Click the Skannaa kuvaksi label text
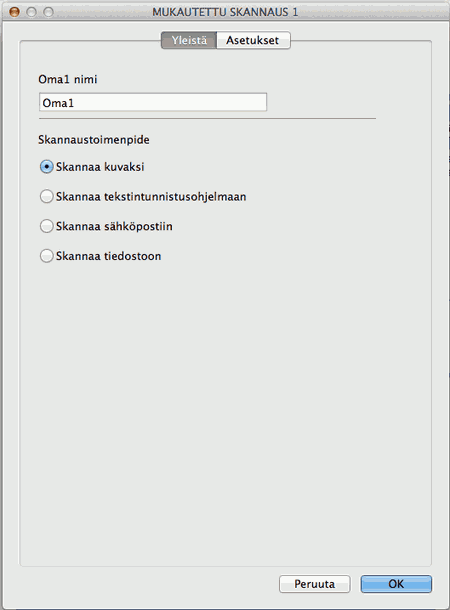Screen dimensions: 450x610 pyautogui.click(x=100, y=167)
